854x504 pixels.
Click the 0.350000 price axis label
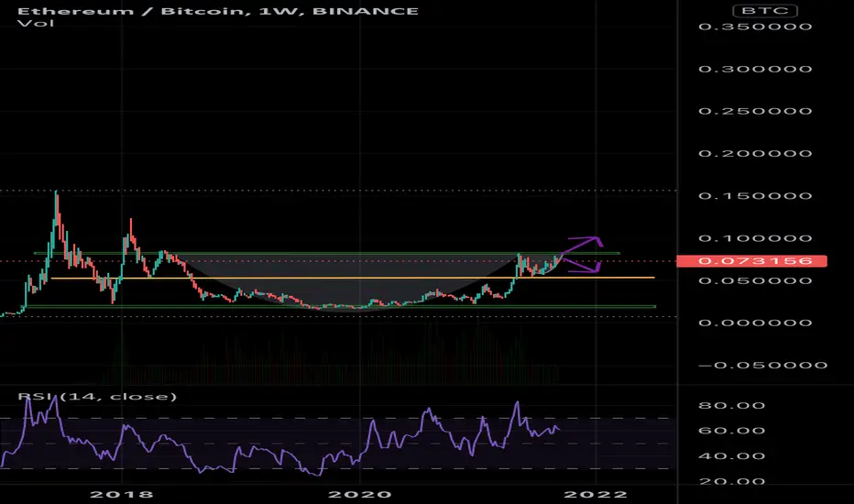point(755,27)
